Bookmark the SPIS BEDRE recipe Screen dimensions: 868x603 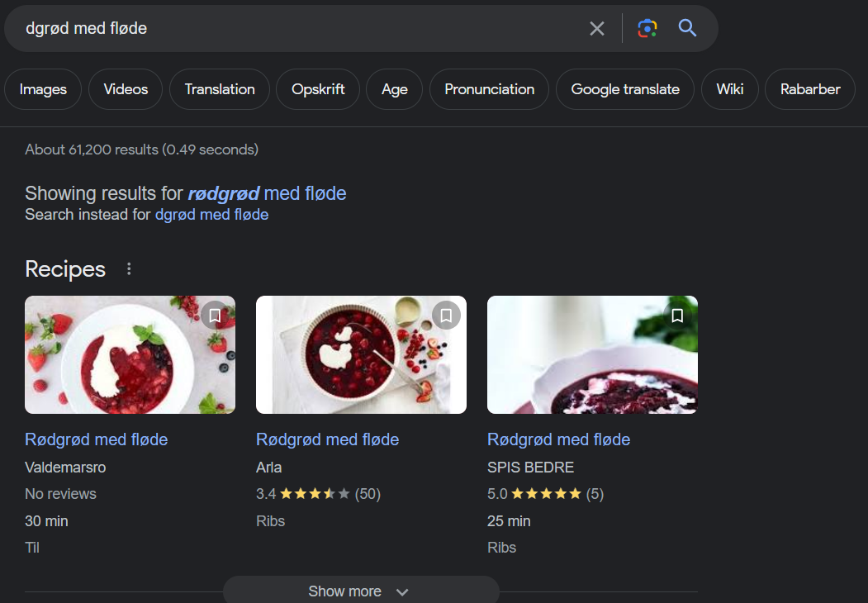677,316
